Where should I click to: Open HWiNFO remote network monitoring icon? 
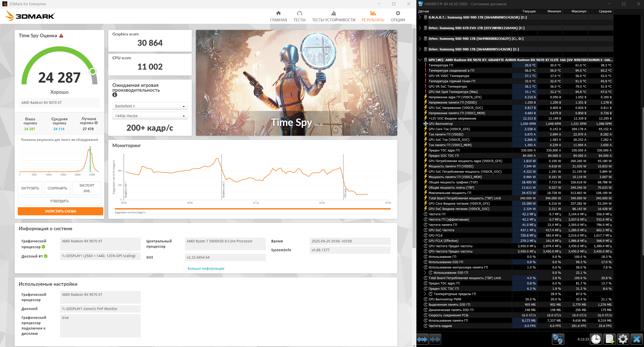pyautogui.click(x=557, y=339)
